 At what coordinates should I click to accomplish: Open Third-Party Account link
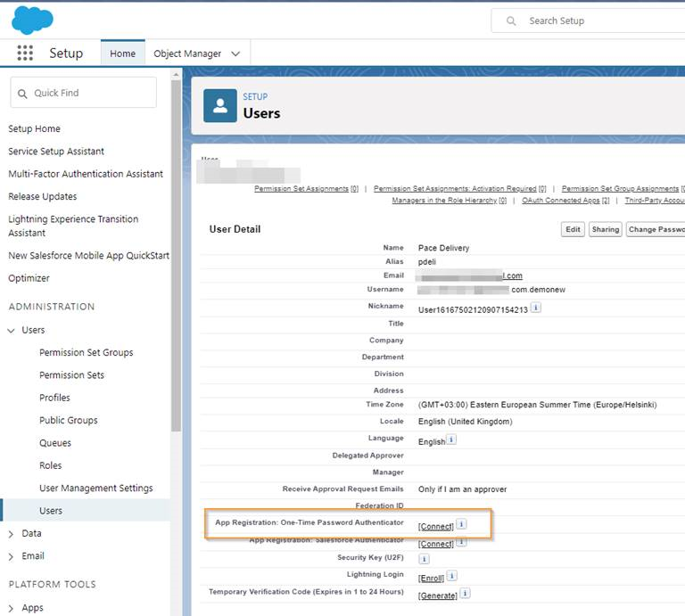655,201
